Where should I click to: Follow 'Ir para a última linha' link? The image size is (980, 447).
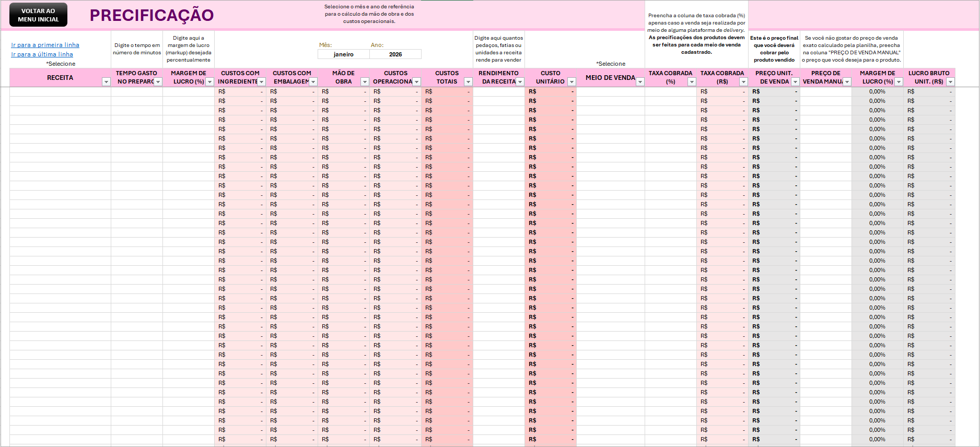coord(42,54)
